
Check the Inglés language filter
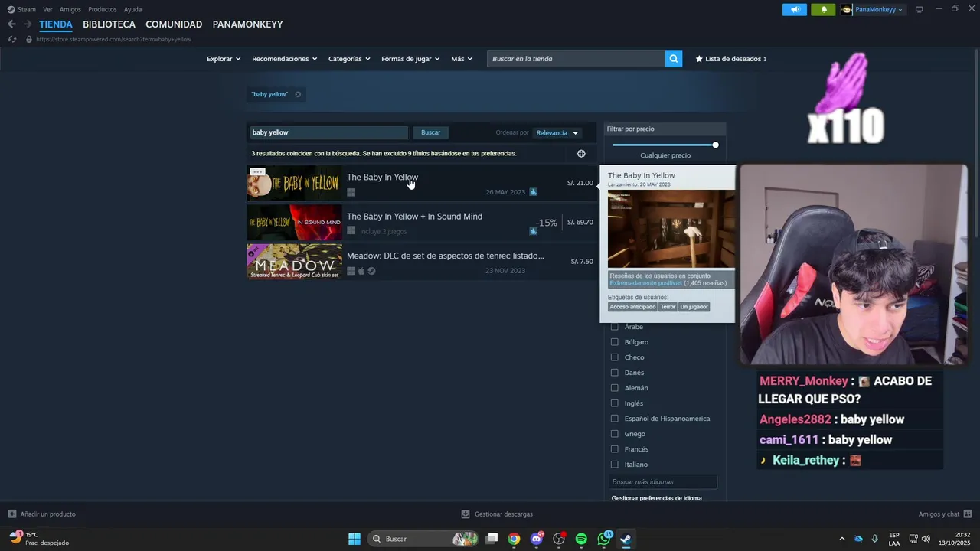614,403
